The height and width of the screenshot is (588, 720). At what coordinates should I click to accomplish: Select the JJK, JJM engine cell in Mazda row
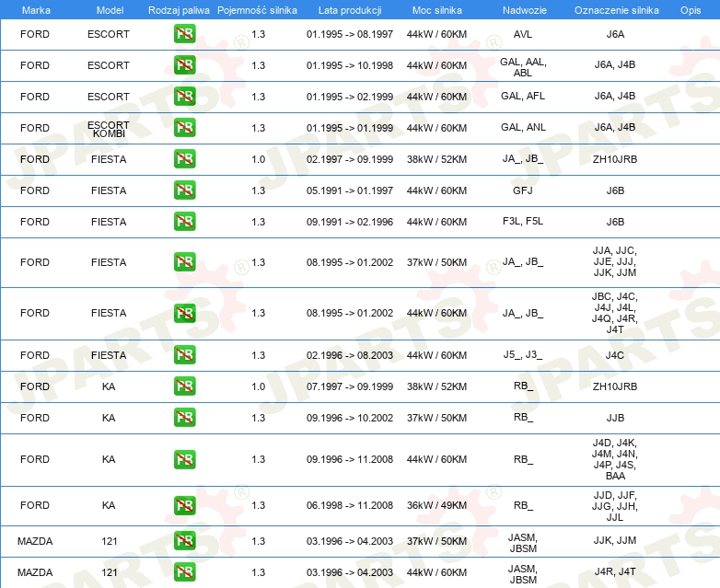pyautogui.click(x=615, y=540)
